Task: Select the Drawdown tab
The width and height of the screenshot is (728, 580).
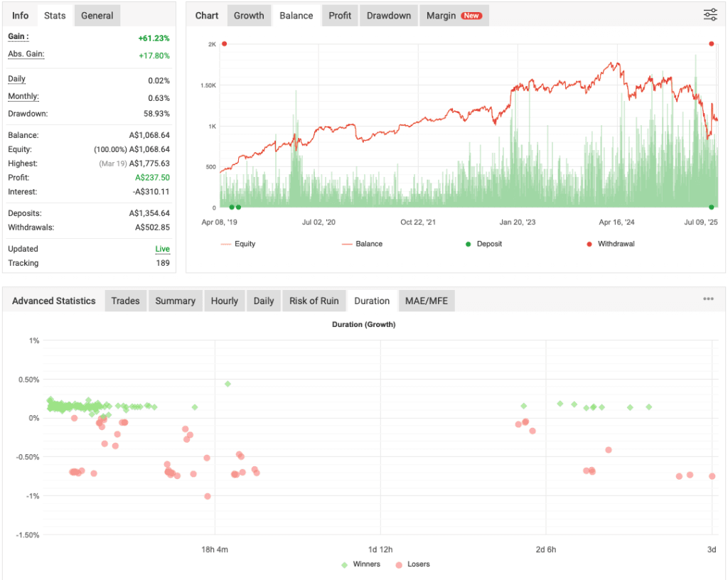Action: [x=388, y=15]
